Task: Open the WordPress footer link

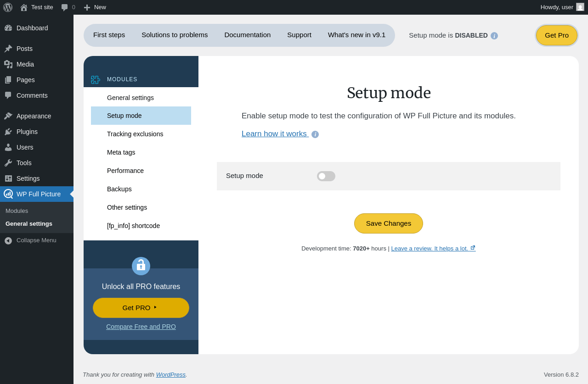Action: click(171, 374)
